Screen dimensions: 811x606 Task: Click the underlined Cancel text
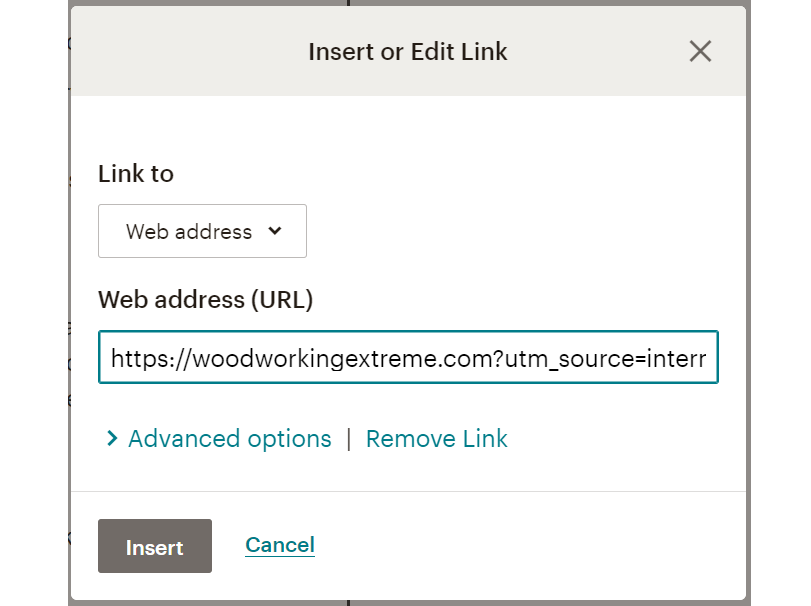[280, 545]
